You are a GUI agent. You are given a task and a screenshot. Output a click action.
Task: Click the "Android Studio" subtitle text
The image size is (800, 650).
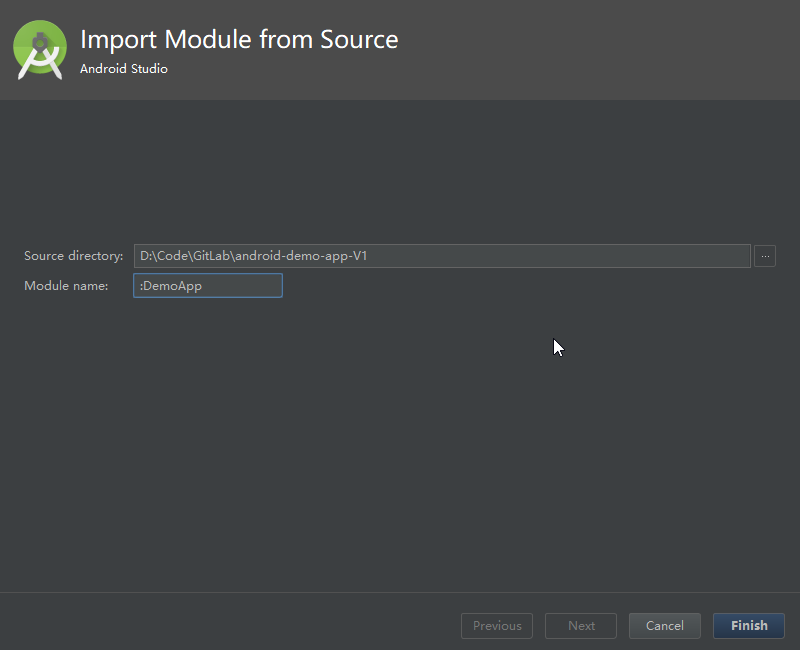(x=123, y=68)
